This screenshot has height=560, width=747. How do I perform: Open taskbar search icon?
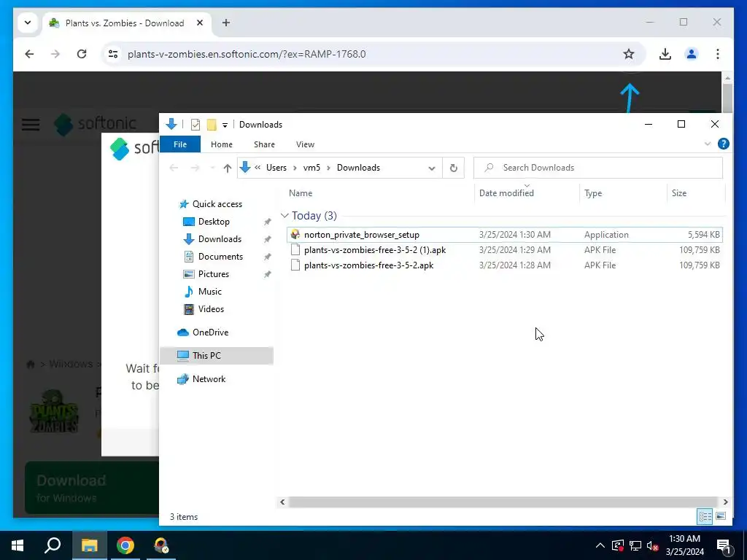pyautogui.click(x=53, y=545)
